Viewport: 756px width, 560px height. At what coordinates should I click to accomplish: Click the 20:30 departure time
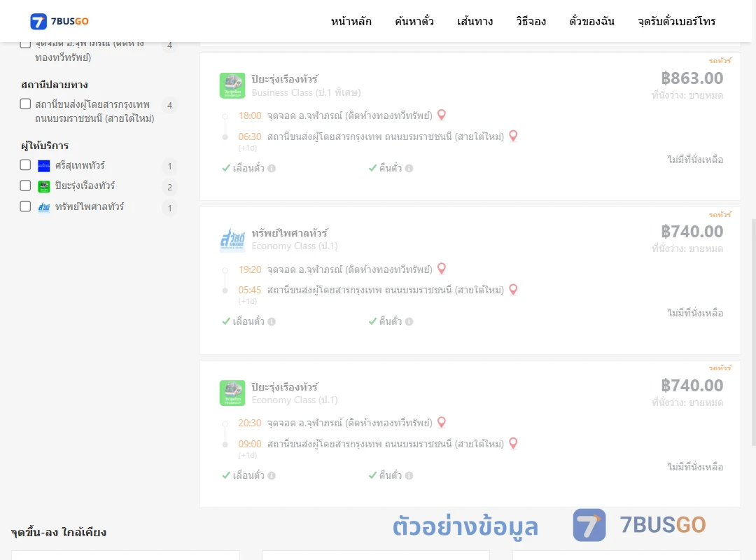[250, 423]
